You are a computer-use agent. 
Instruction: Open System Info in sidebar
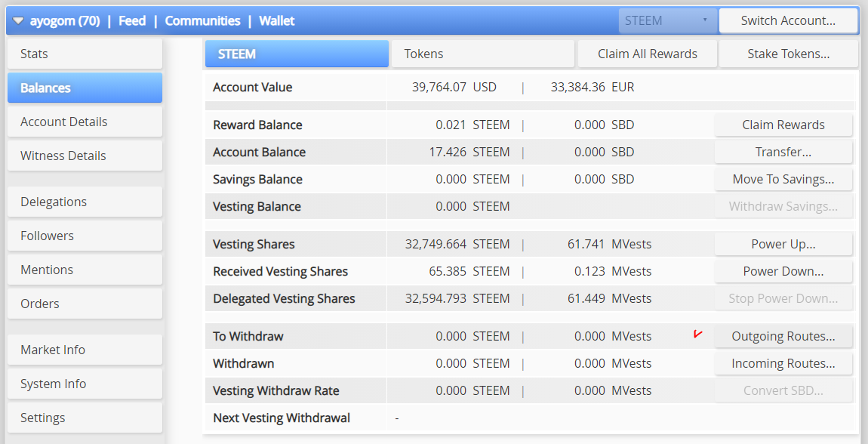(85, 384)
